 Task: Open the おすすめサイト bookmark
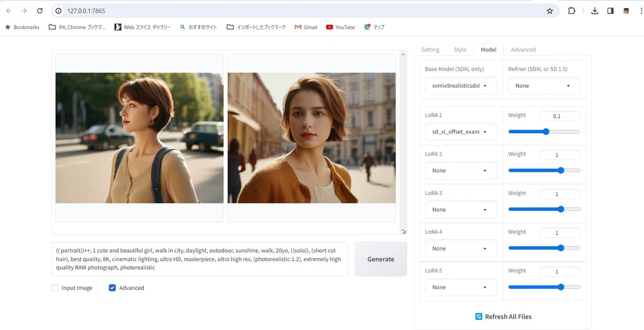tap(199, 27)
